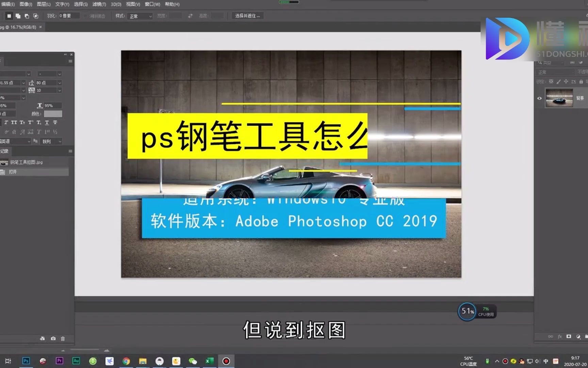Image resolution: width=588 pixels, height=368 pixels.
Task: Click the 选择并遮住 button
Action: click(x=247, y=16)
